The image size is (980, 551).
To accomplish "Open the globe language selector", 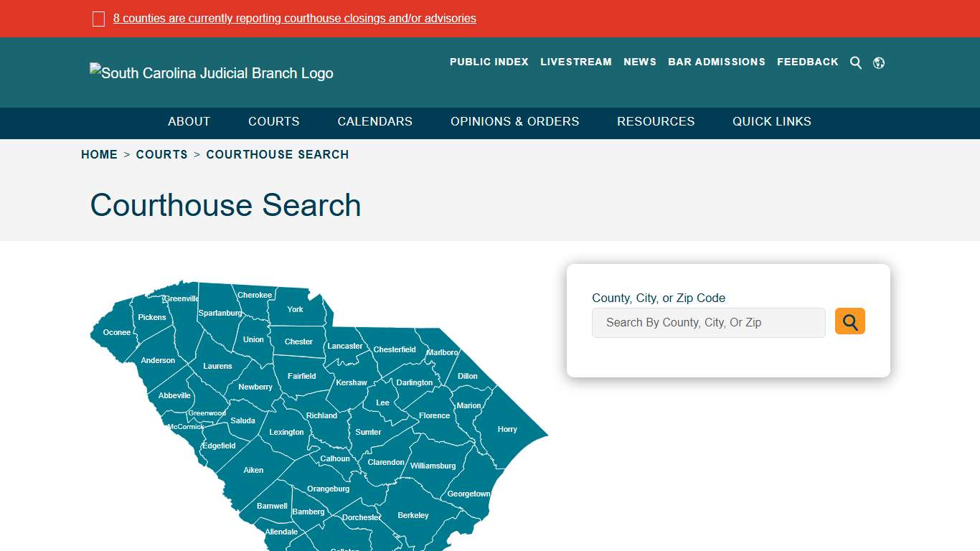I will point(879,62).
